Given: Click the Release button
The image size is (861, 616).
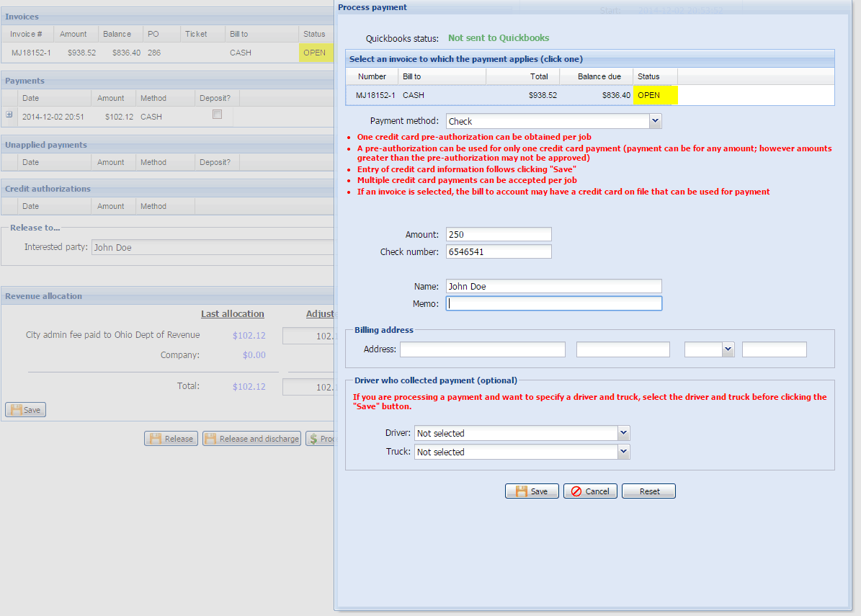Looking at the screenshot, I should (x=171, y=439).
